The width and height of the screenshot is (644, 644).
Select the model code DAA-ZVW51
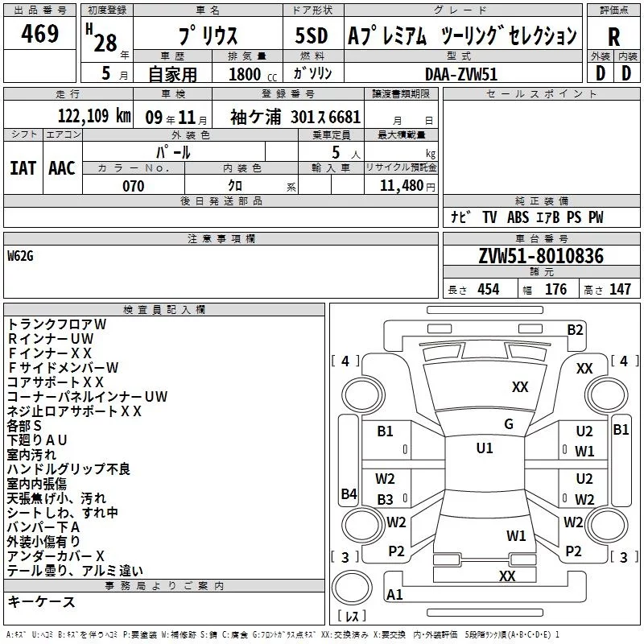click(461, 74)
